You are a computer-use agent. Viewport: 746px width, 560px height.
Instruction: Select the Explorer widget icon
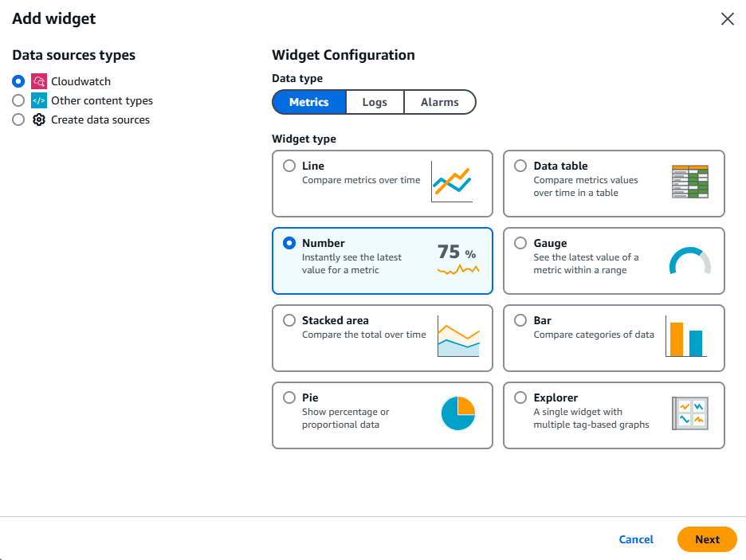pos(689,413)
